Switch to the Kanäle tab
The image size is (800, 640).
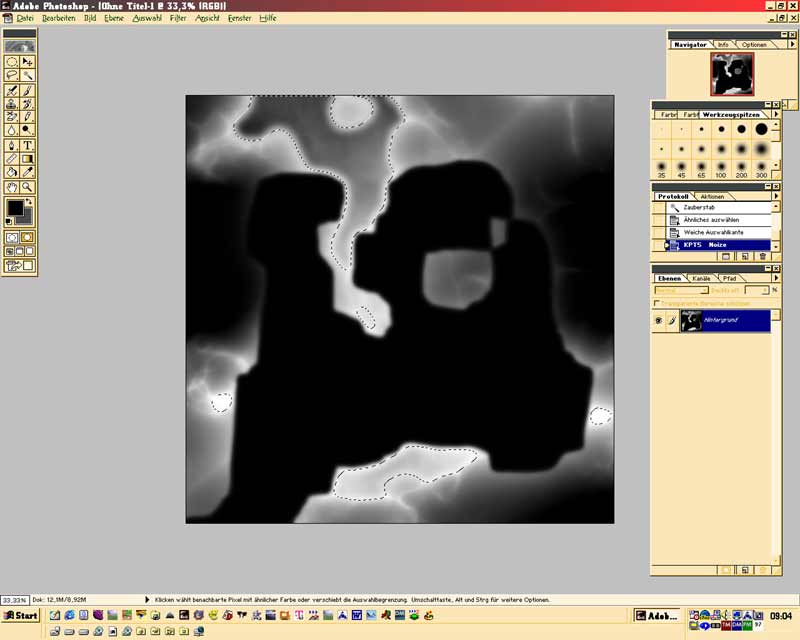[x=701, y=278]
